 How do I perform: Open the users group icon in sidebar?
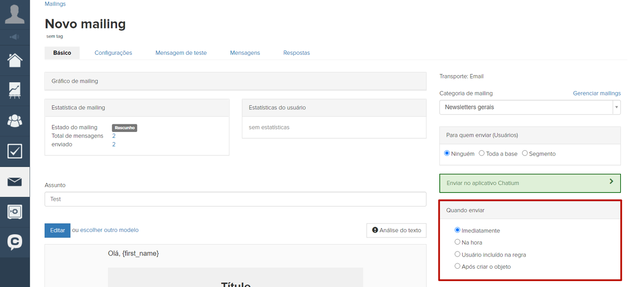coord(15,121)
